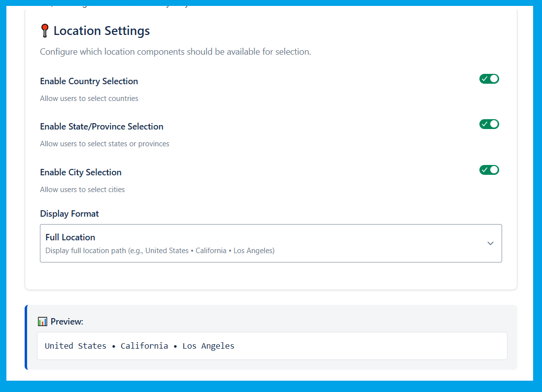Click 'Allow users to select states or provinces' text
Screen dimensions: 542x392
(x=104, y=144)
